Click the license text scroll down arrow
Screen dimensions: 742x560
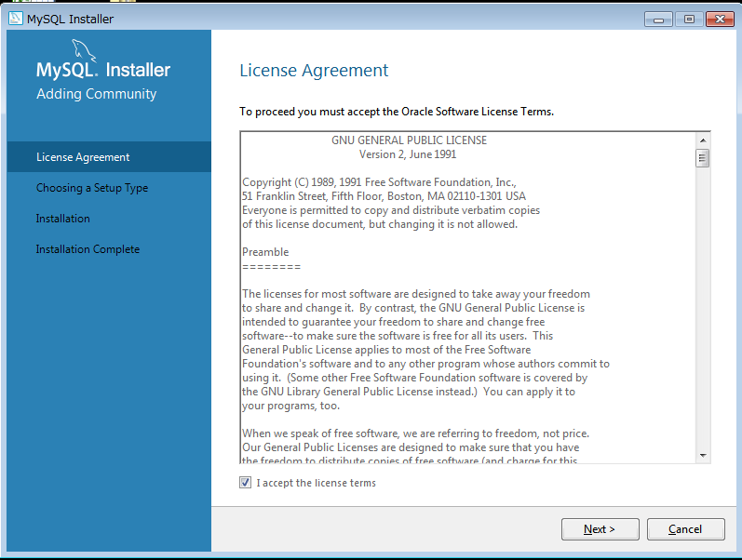703,455
